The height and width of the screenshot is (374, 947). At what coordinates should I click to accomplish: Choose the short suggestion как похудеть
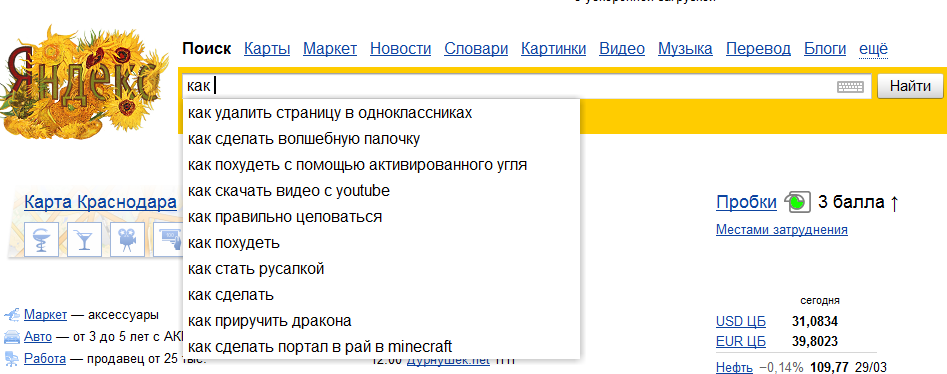382,243
